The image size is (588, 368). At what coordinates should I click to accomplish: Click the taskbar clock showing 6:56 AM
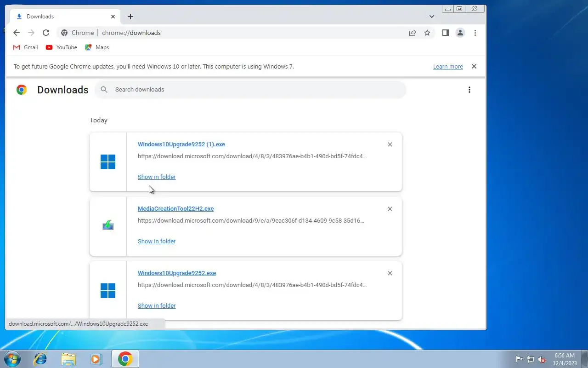[565, 359]
